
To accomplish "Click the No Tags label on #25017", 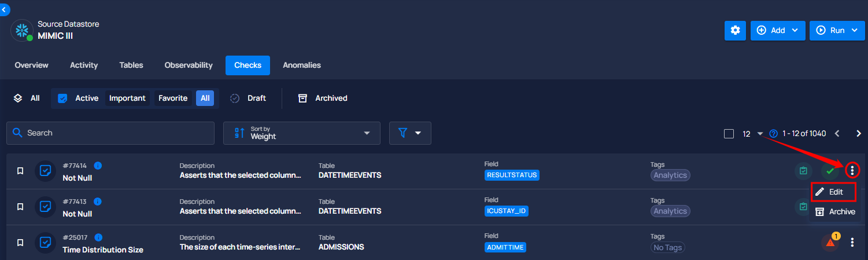I will click(x=668, y=247).
